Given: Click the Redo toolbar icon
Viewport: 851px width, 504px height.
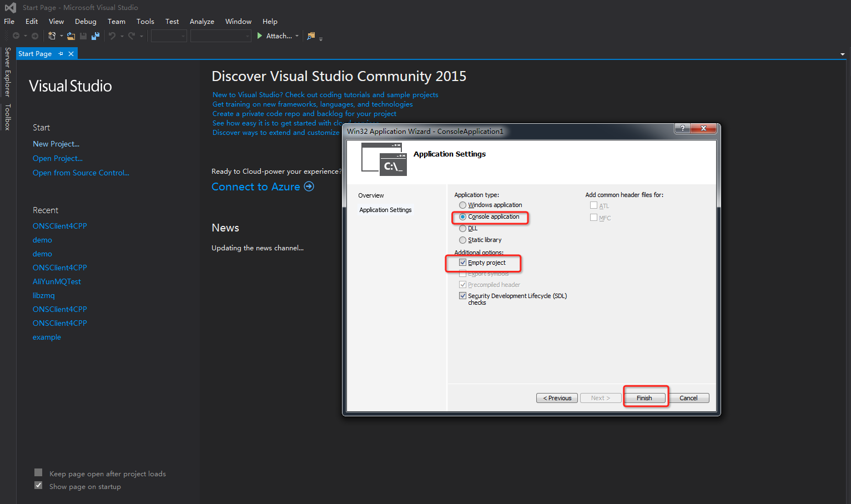Looking at the screenshot, I should point(132,36).
